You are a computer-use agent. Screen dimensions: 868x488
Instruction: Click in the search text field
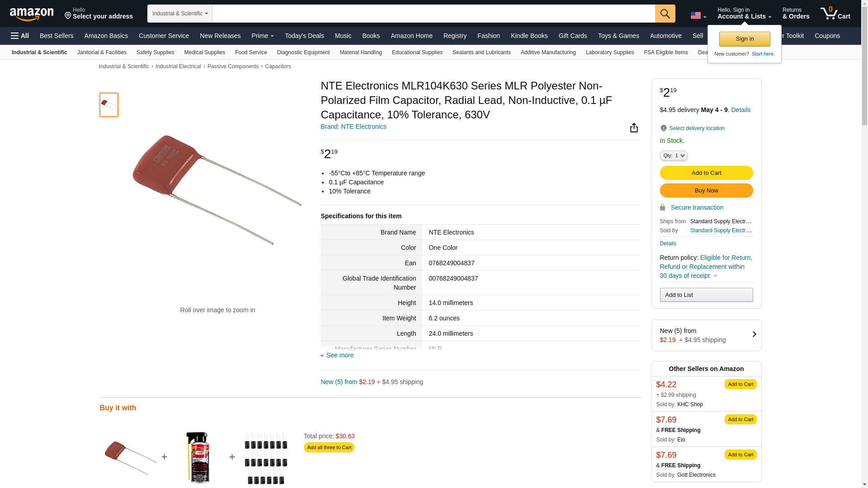point(433,14)
